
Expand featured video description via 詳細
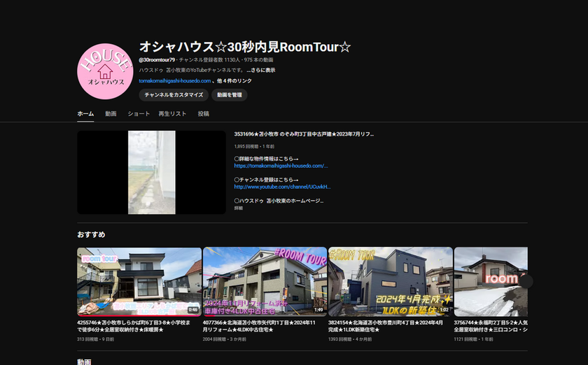coord(239,208)
